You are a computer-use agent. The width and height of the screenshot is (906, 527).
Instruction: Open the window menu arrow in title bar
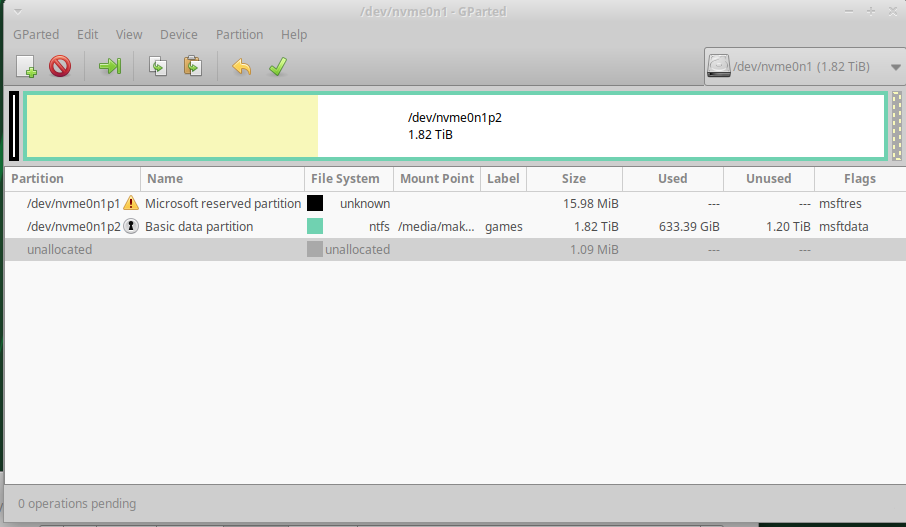click(x=18, y=12)
